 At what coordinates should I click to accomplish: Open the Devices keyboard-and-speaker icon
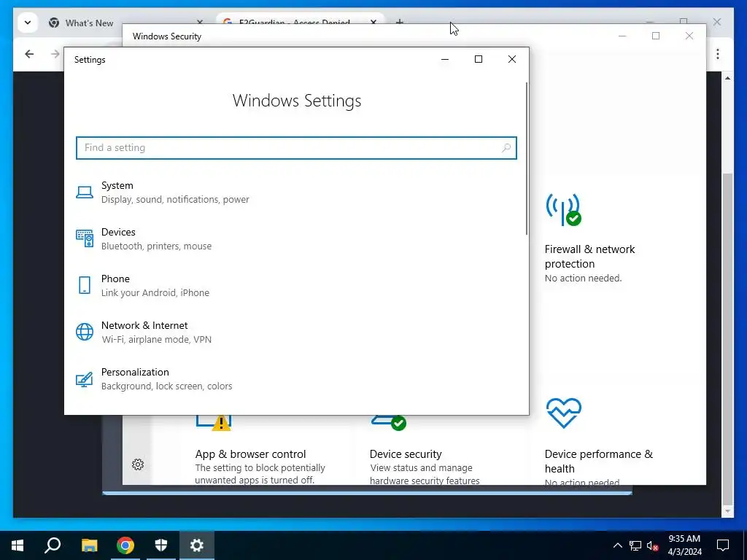(x=85, y=238)
